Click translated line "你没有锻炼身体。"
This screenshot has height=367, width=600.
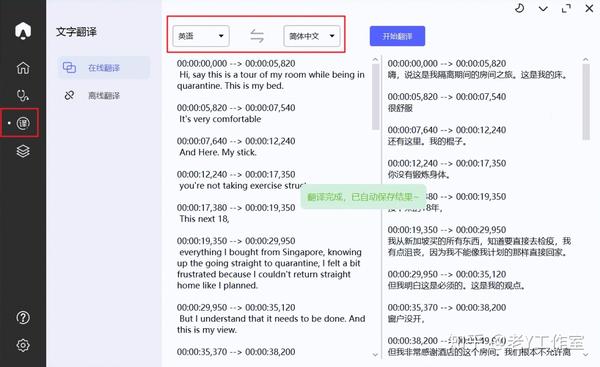(x=419, y=175)
